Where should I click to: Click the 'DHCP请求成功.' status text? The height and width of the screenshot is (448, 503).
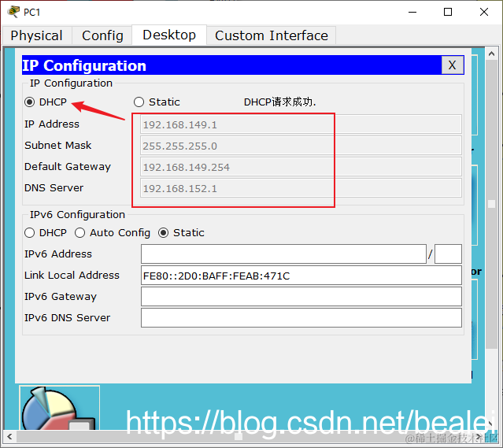279,102
